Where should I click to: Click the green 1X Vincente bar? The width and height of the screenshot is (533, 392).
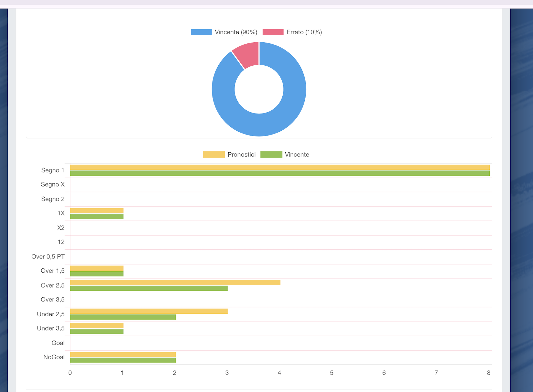coord(97,216)
